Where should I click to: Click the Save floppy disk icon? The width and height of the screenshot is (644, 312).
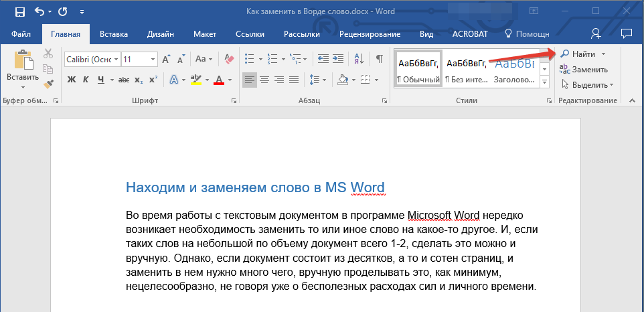click(x=19, y=11)
